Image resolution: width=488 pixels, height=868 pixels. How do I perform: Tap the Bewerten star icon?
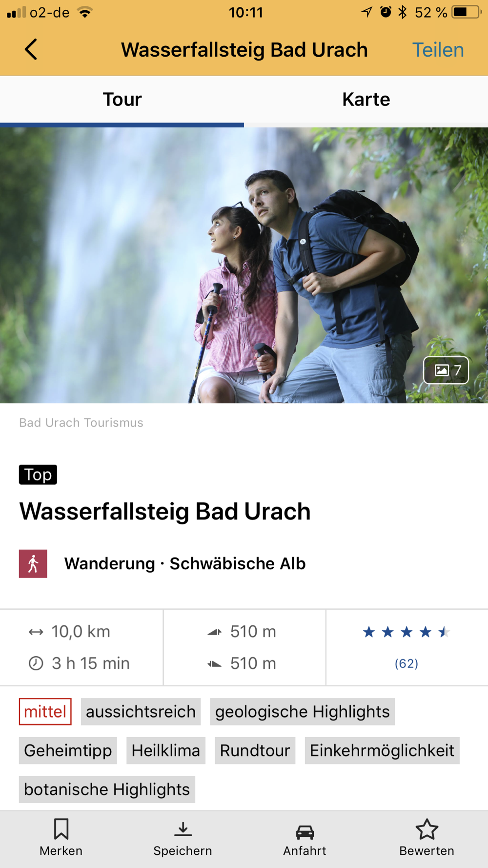point(427,829)
